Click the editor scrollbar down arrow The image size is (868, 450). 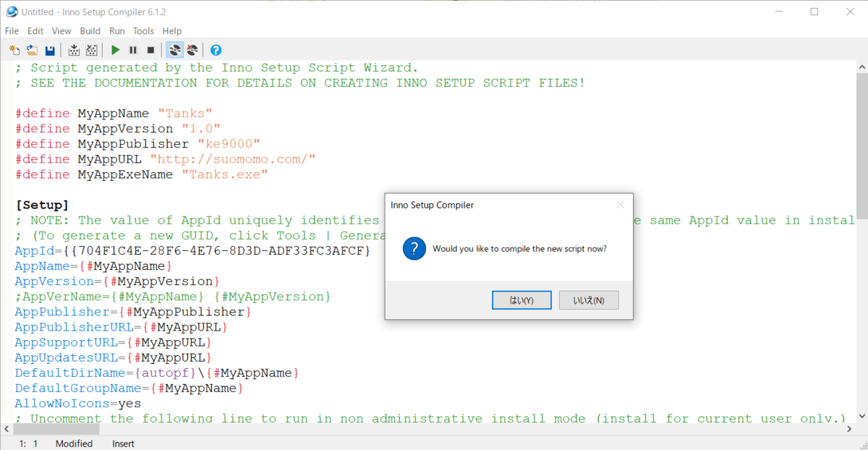click(862, 416)
